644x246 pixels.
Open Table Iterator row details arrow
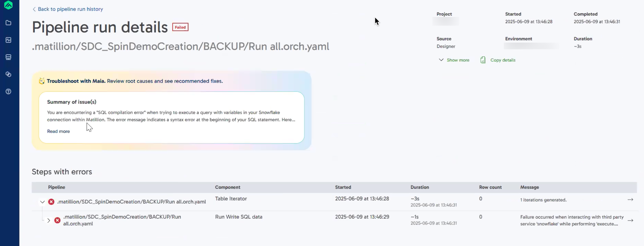(x=630, y=200)
